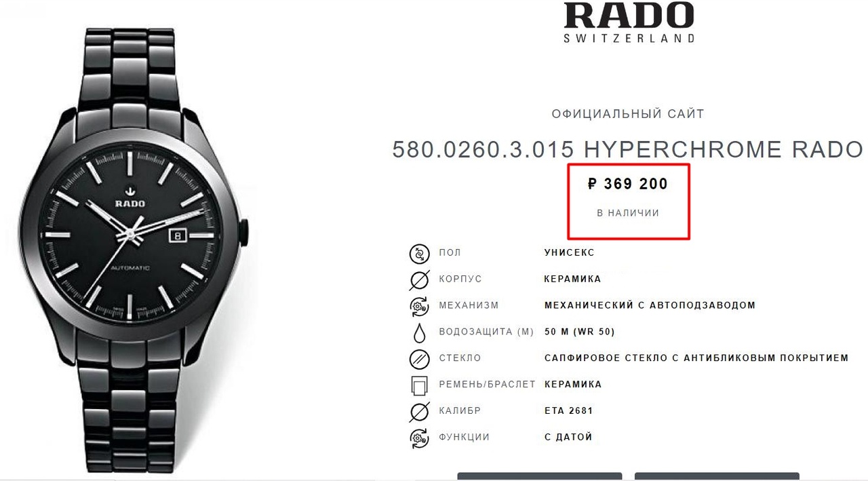Select the ETA 2681 caliber value
This screenshot has width=868, height=481.
coord(569,410)
